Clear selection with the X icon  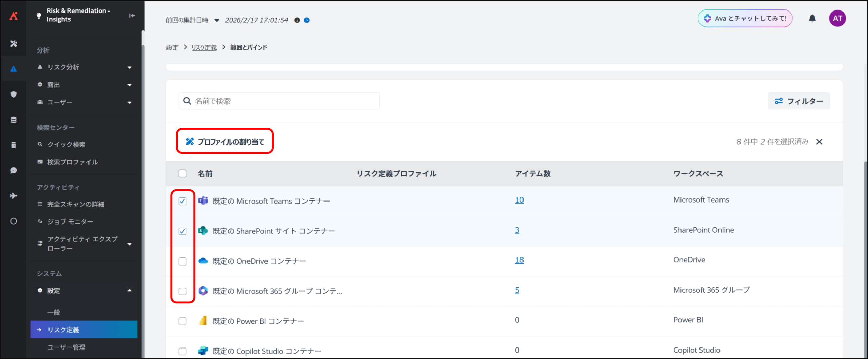click(819, 142)
